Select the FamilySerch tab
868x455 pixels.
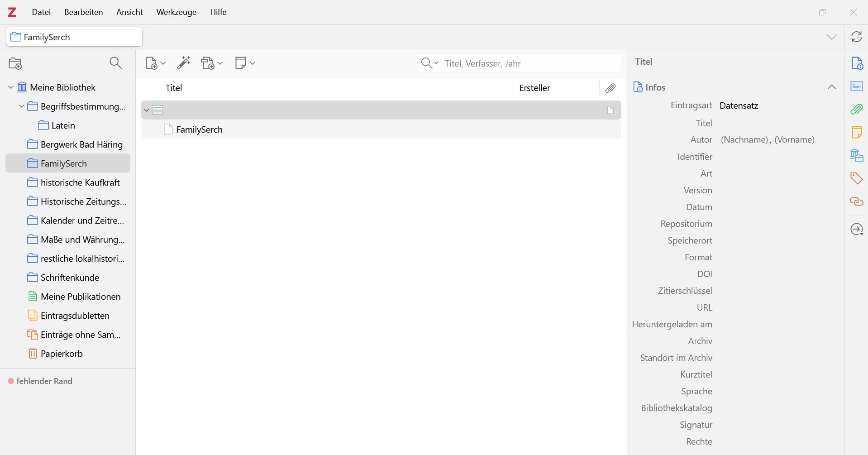tap(74, 37)
